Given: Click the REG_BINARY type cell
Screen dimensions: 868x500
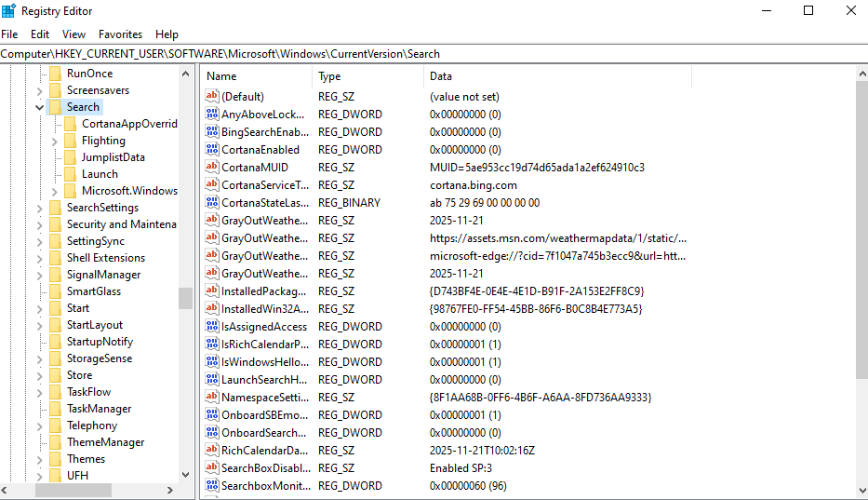Looking at the screenshot, I should 349,203.
